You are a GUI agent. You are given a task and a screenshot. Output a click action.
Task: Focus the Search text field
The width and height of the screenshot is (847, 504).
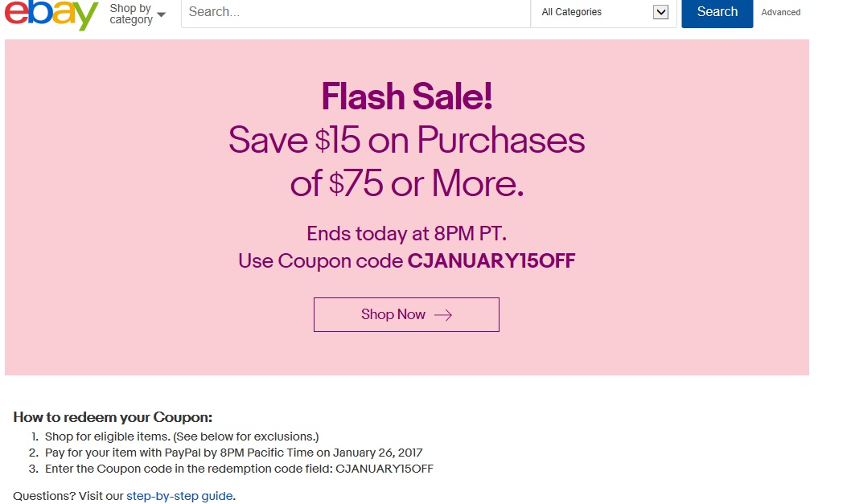[356, 12]
